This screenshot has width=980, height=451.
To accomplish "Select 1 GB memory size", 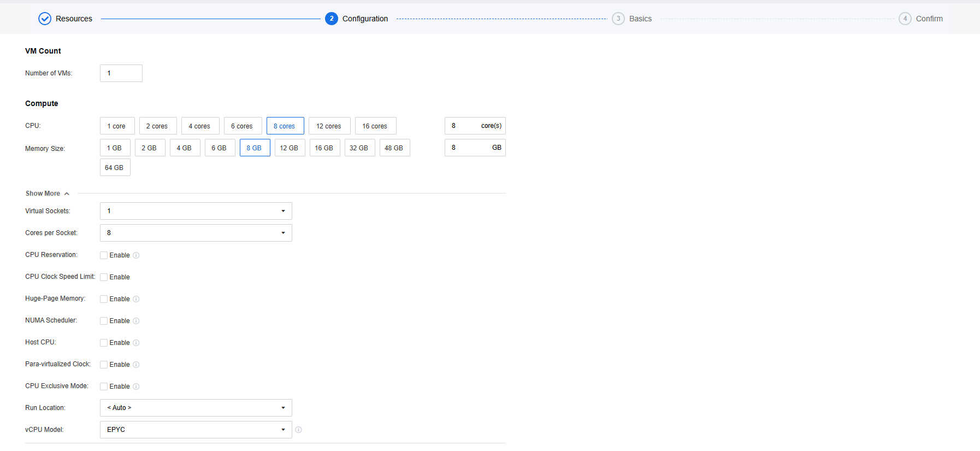I will point(115,148).
